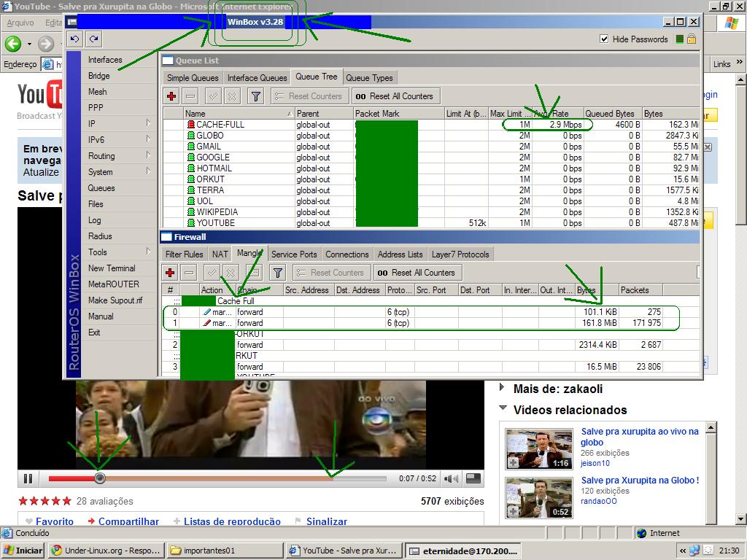Click the enable checkmark button in Firewall
Viewport: 747px width, 560px height.
coord(212,273)
